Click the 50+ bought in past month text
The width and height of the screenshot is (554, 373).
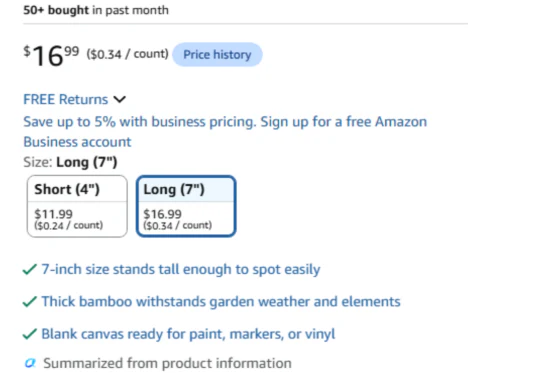tap(96, 10)
